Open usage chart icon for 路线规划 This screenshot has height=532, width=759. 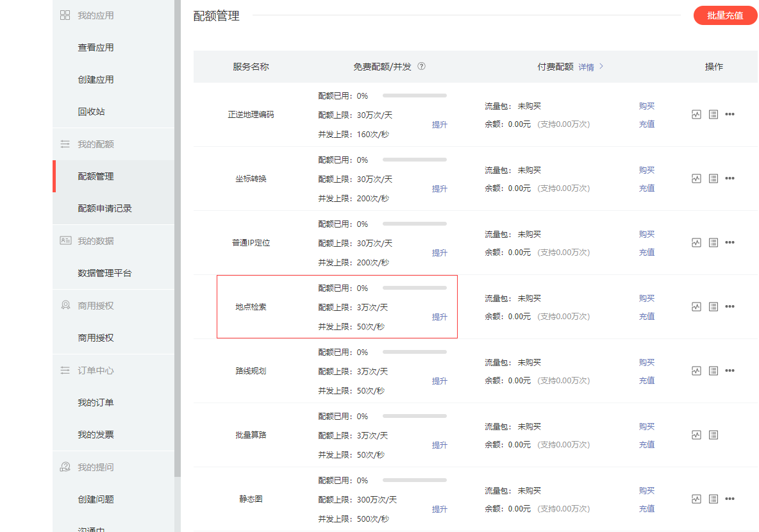[696, 371]
